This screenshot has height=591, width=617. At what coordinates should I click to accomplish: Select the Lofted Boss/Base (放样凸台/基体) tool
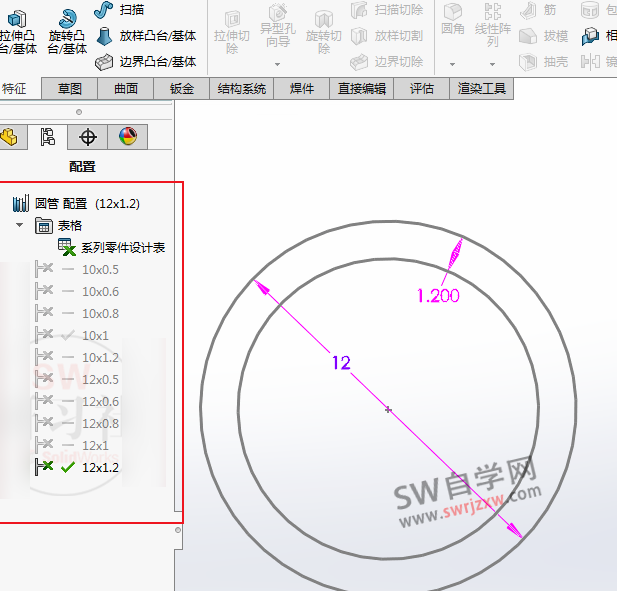(x=146, y=36)
